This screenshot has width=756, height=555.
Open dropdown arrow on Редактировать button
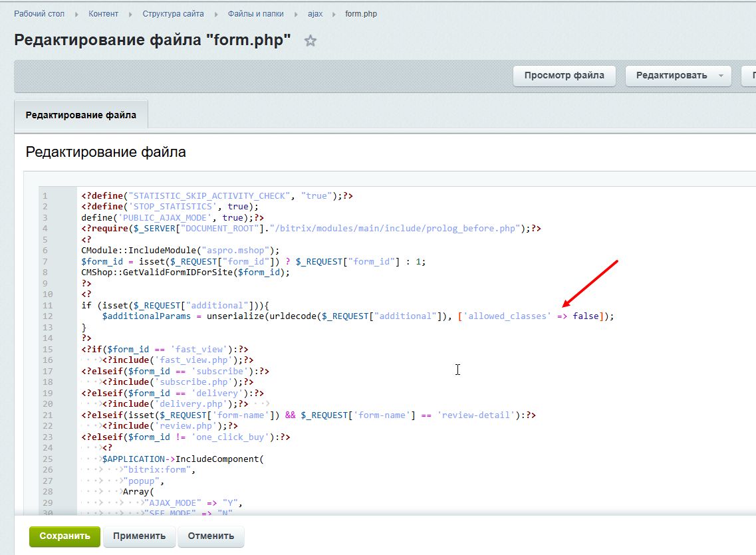click(721, 76)
